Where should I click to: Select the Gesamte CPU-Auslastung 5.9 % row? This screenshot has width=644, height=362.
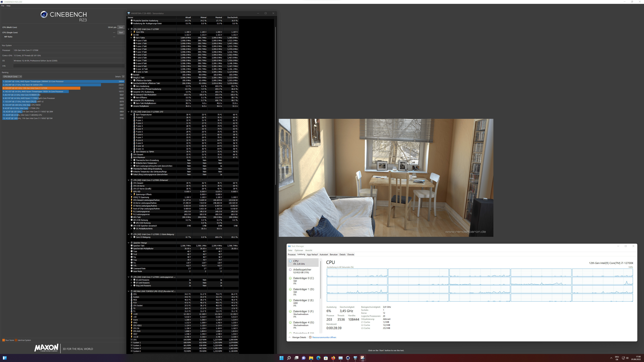pos(183,92)
